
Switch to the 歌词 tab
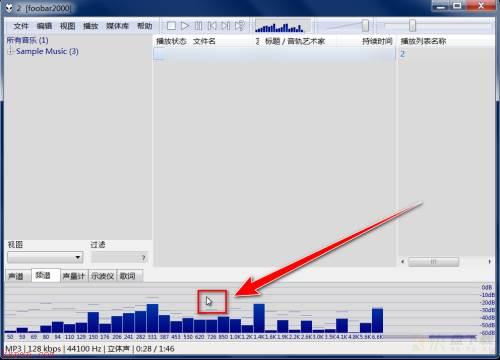click(x=128, y=276)
